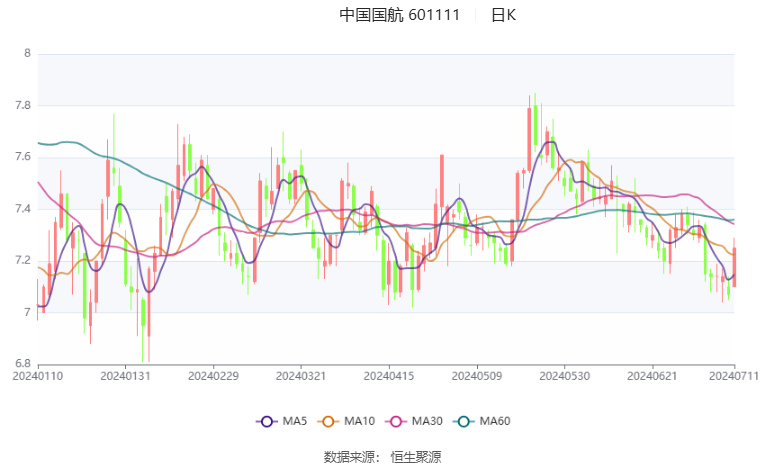Toggle the MA10 legend series

tap(346, 421)
